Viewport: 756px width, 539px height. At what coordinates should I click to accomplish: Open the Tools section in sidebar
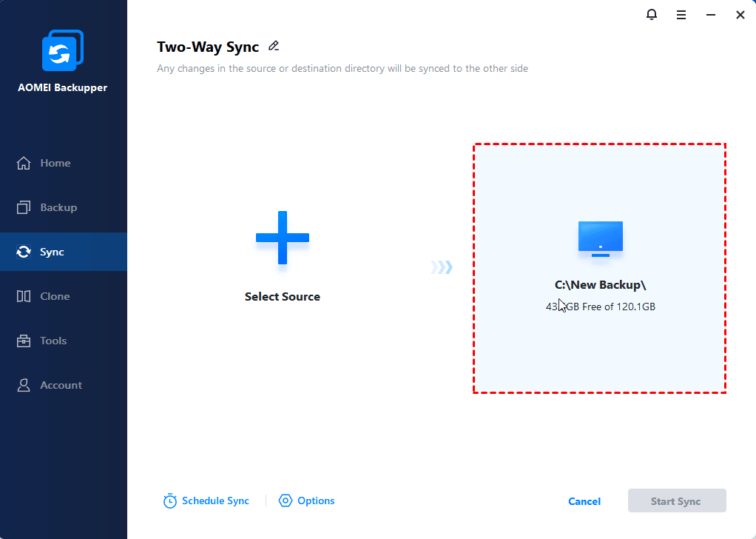click(x=63, y=341)
